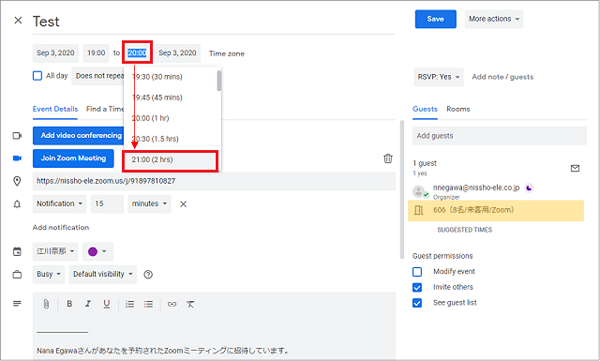Click Add note / guests link
Viewport: 600px width, 361px height.
(502, 77)
